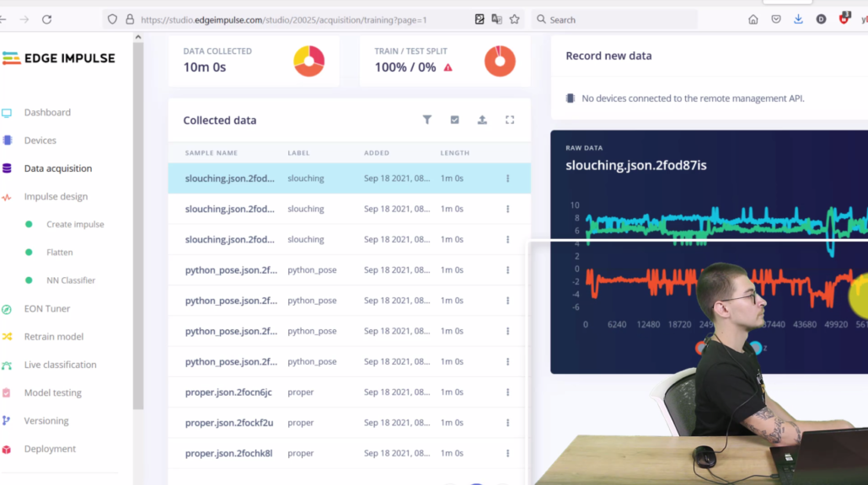Open three-dot menu for proper.json.2focn6jc

point(507,392)
